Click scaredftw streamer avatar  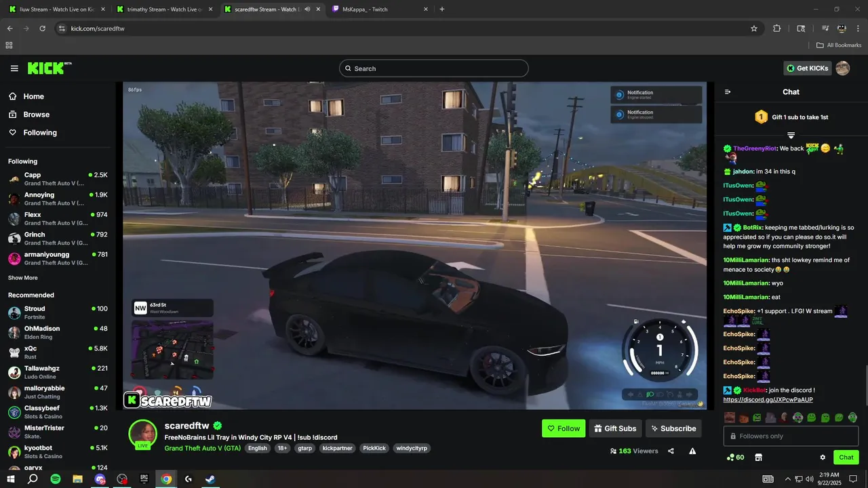144,434
